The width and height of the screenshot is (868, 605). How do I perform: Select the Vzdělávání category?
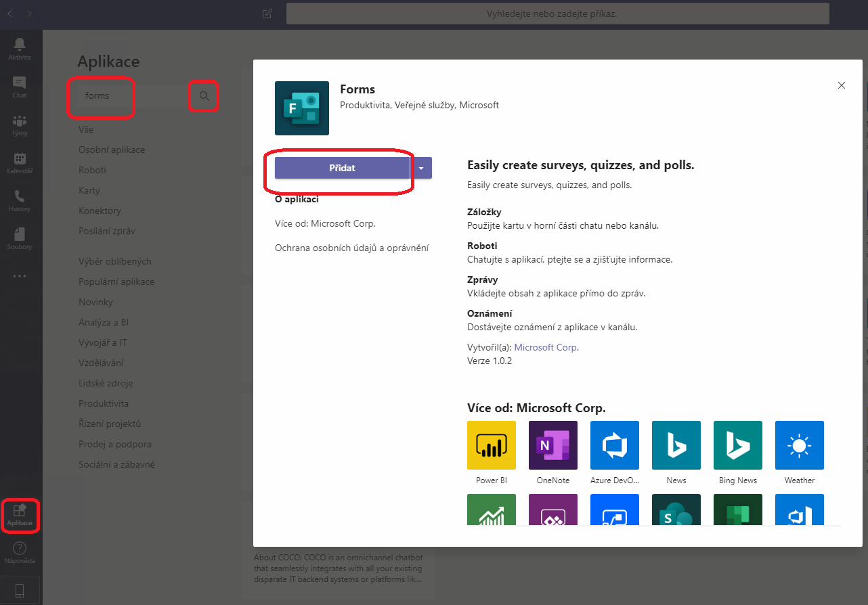click(101, 363)
